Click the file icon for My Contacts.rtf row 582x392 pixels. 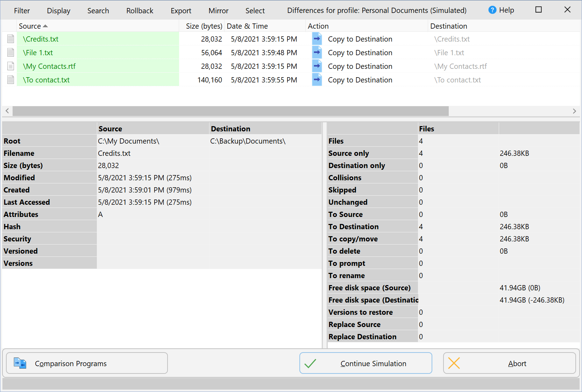pos(11,66)
